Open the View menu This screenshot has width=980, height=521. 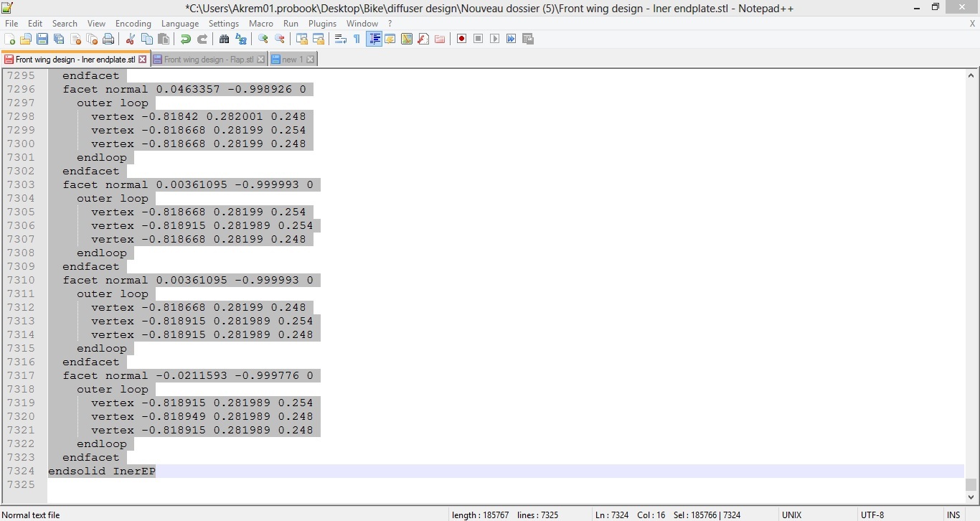96,24
